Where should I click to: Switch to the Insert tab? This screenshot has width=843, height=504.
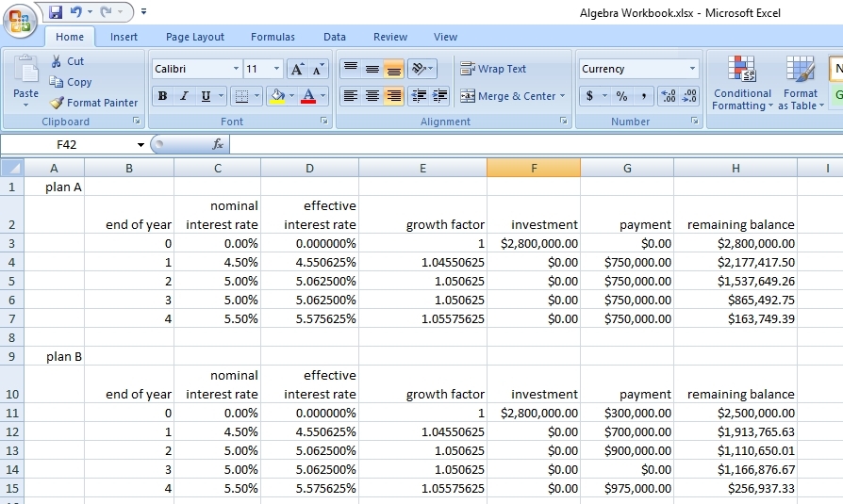pyautogui.click(x=124, y=37)
